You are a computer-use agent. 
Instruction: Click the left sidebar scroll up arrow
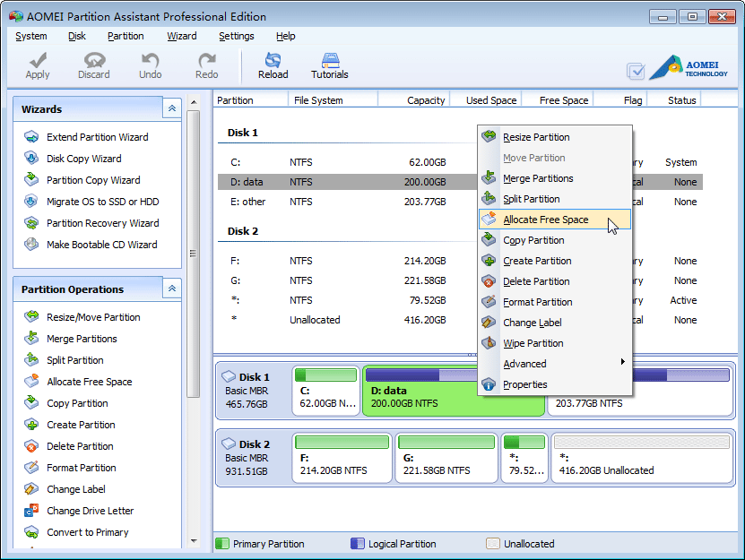[x=194, y=102]
